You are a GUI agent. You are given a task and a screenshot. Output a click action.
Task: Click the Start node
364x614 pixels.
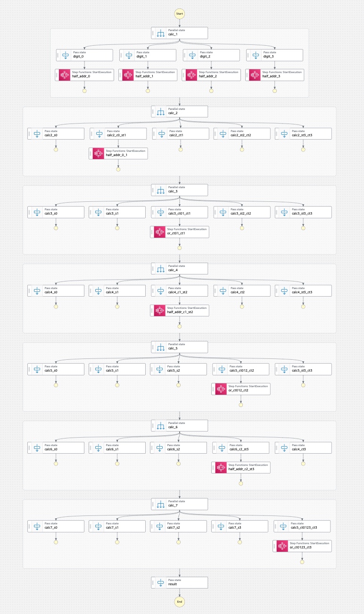179,13
